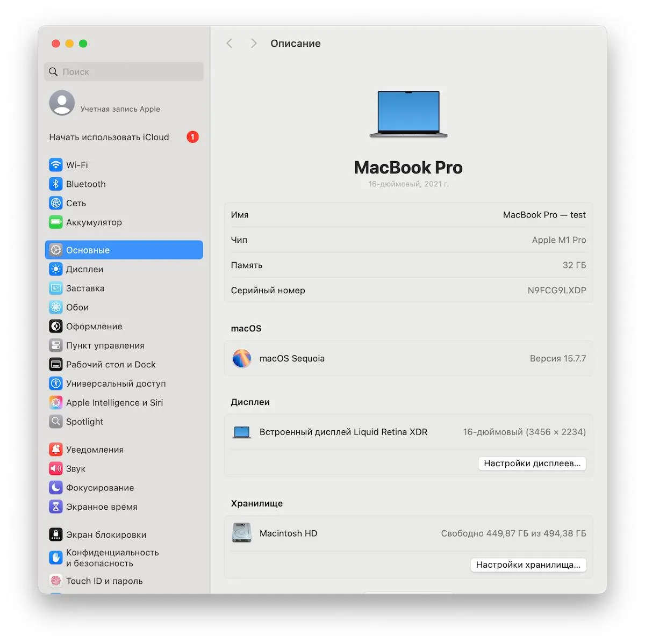This screenshot has height=644, width=645.
Task: Select Touch ID и пароль fingerprint icon
Action: [56, 581]
